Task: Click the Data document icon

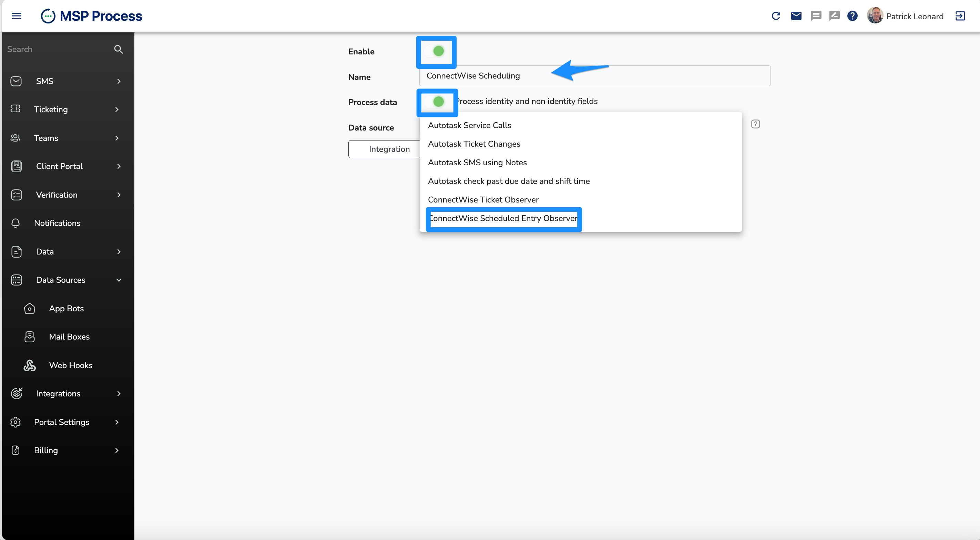Action: 16,252
